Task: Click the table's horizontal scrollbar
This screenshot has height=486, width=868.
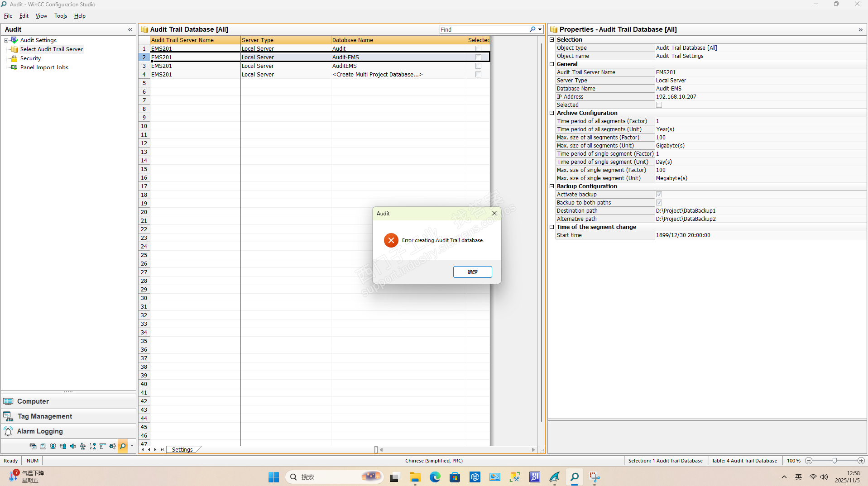Action: click(x=457, y=450)
